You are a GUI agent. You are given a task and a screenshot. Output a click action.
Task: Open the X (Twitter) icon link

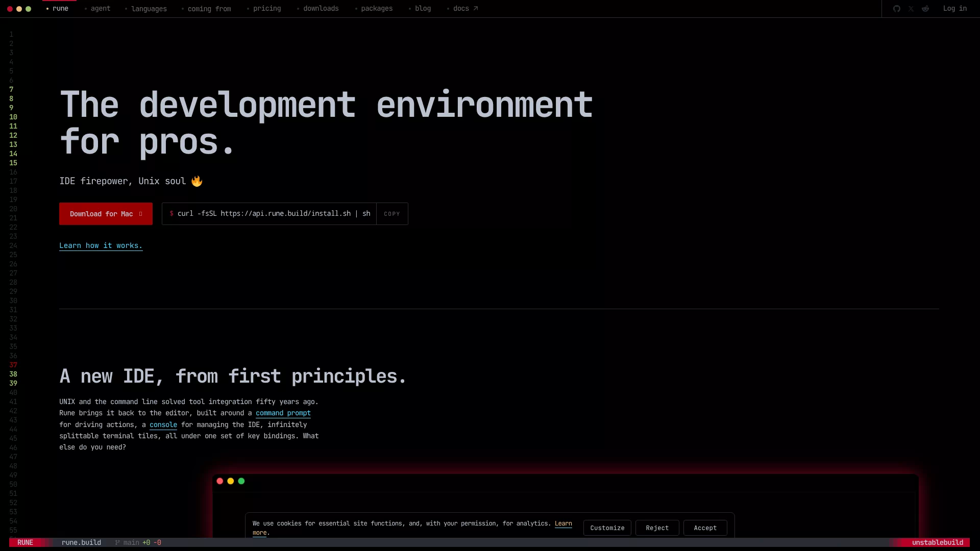pyautogui.click(x=911, y=9)
